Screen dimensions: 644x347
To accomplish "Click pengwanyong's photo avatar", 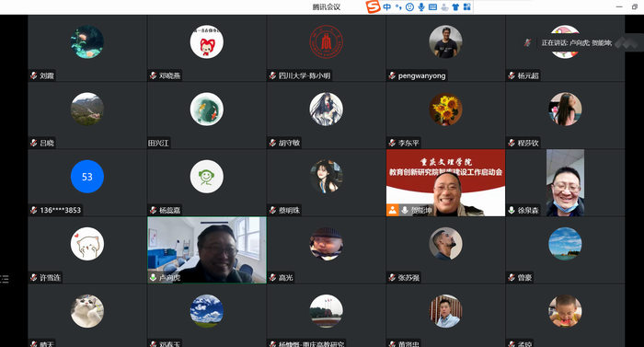I will coord(445,41).
